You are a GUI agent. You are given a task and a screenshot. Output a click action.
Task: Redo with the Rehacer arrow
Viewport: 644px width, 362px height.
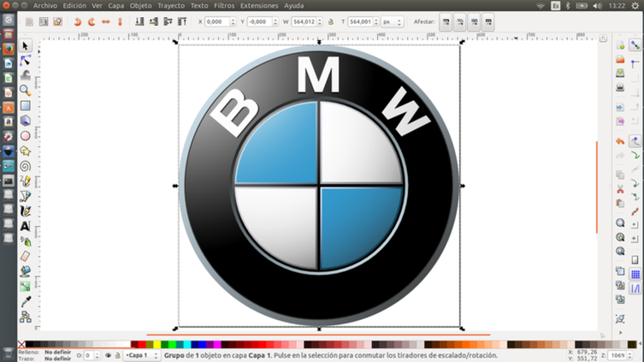[91, 21]
